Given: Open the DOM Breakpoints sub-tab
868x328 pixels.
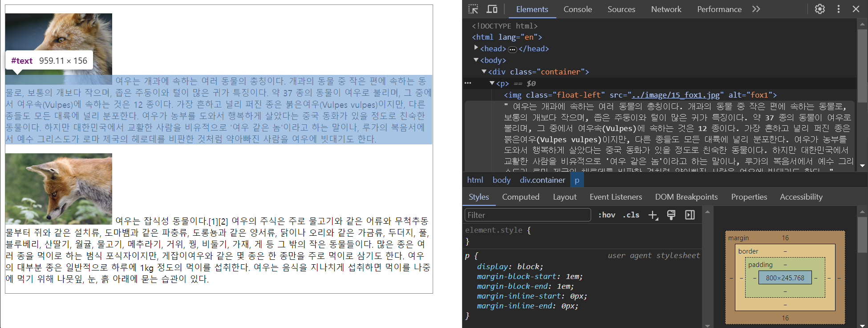Looking at the screenshot, I should (686, 197).
